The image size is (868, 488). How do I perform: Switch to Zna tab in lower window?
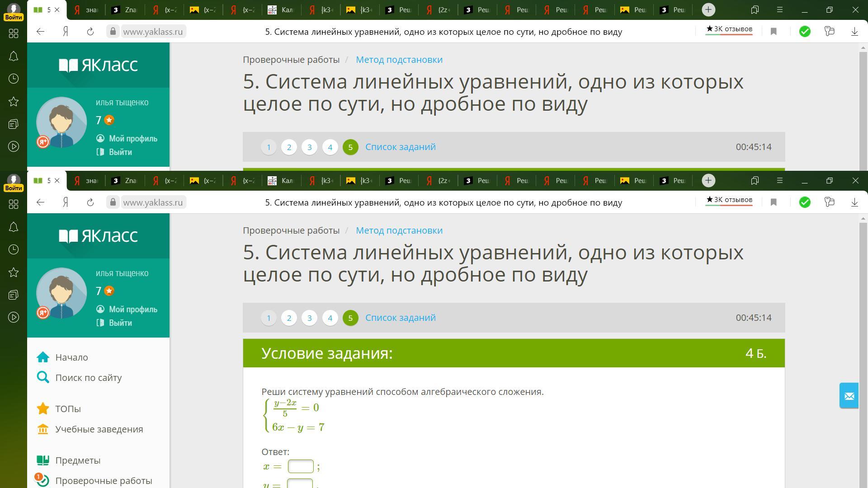tap(125, 181)
